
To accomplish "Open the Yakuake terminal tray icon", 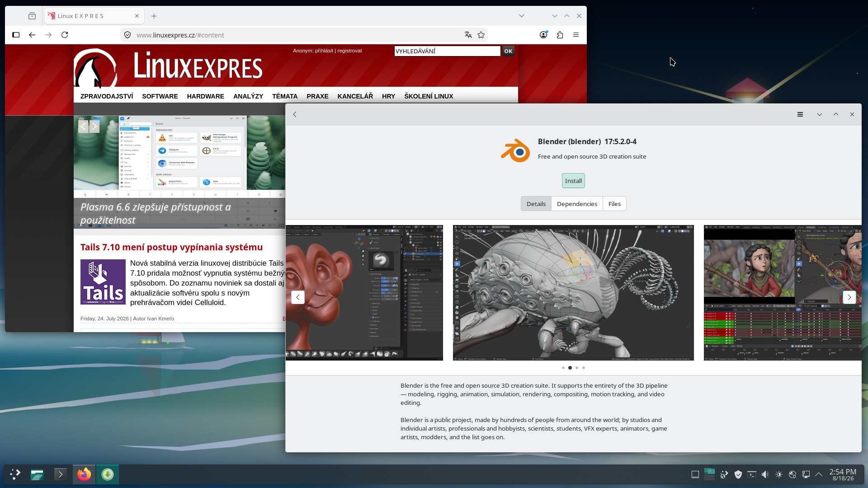I will point(752,474).
